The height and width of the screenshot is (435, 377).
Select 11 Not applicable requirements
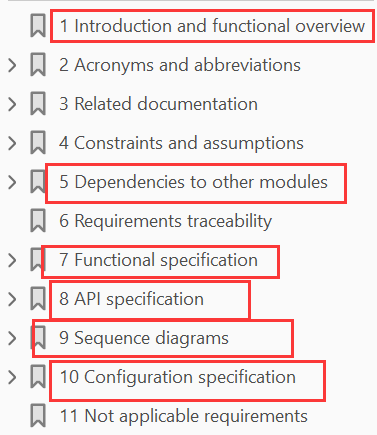(184, 416)
